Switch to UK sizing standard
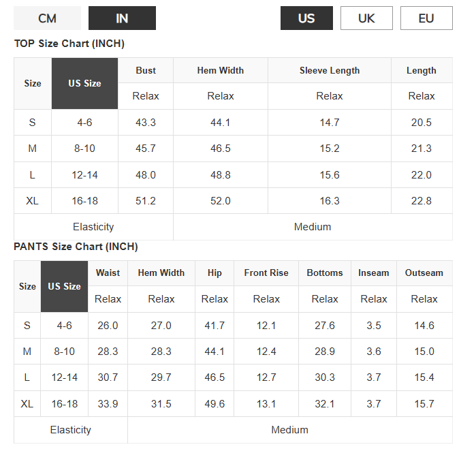The image size is (476, 449). click(366, 18)
